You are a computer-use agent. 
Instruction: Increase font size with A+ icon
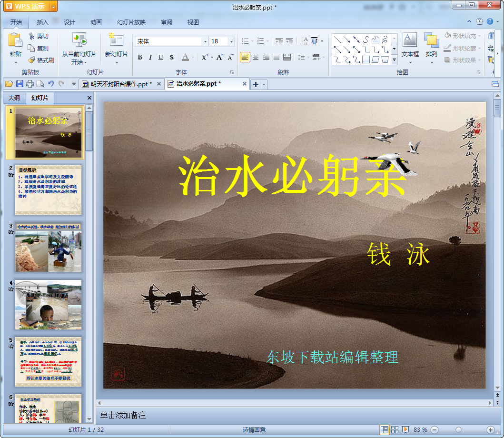pos(219,57)
